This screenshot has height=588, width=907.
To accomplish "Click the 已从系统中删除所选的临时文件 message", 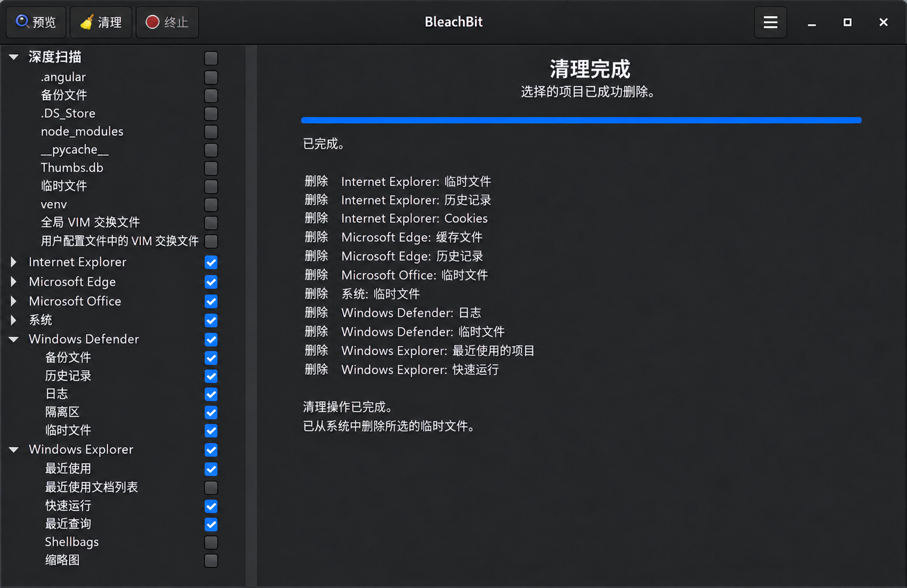I will click(x=389, y=426).
